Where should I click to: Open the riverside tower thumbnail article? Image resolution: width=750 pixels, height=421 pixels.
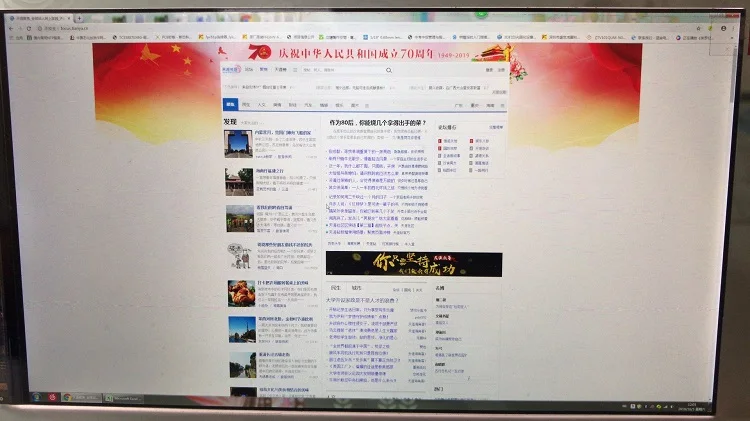coord(242,330)
